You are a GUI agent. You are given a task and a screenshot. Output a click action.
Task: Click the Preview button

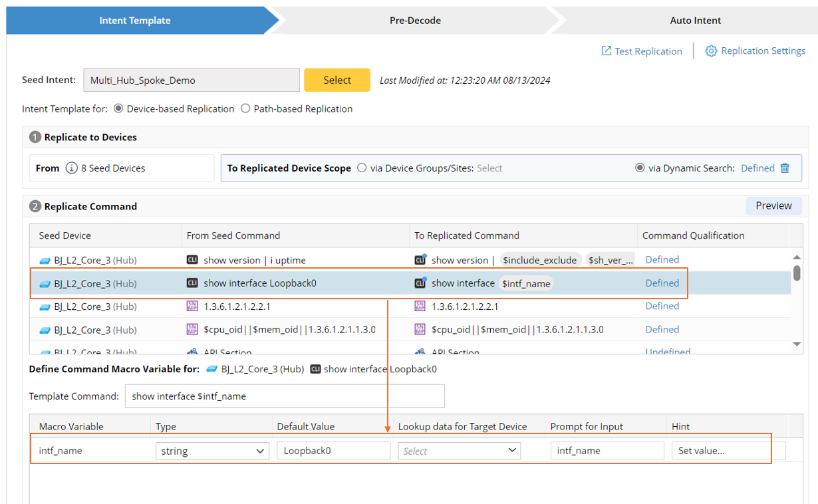773,206
